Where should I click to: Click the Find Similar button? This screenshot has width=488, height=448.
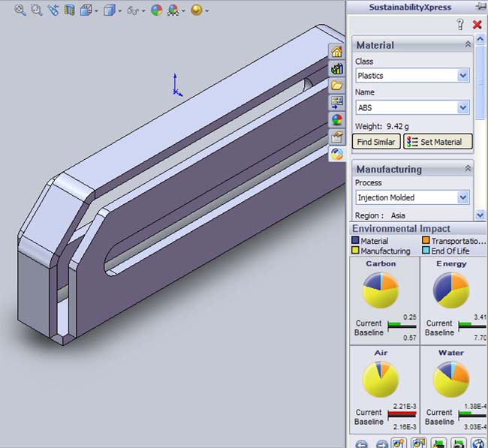376,142
